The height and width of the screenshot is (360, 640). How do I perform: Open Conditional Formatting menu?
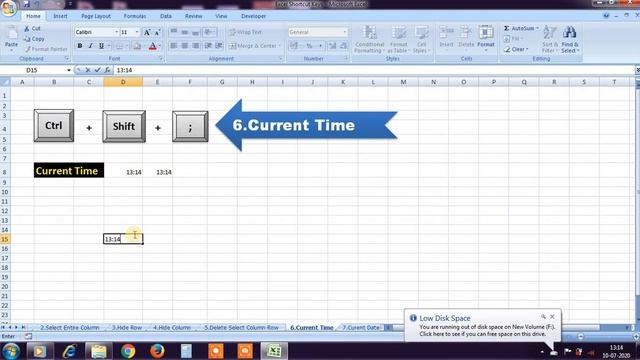coord(369,39)
